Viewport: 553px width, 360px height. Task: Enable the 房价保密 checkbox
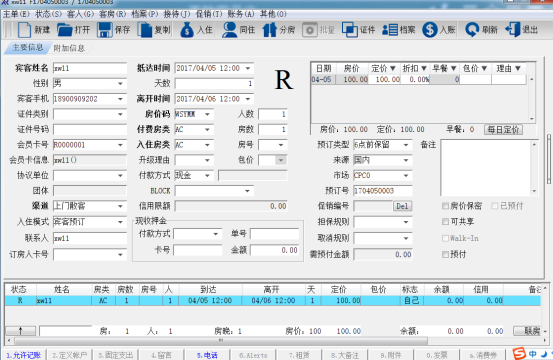[x=445, y=206]
